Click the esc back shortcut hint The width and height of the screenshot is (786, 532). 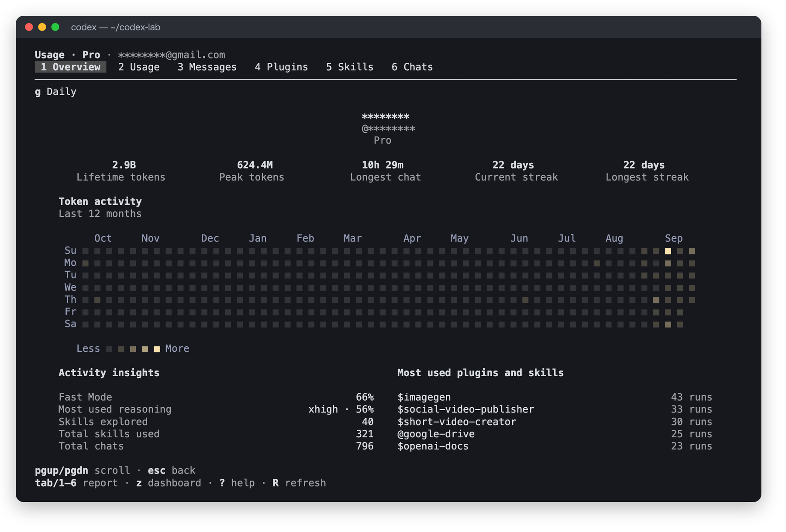click(172, 470)
